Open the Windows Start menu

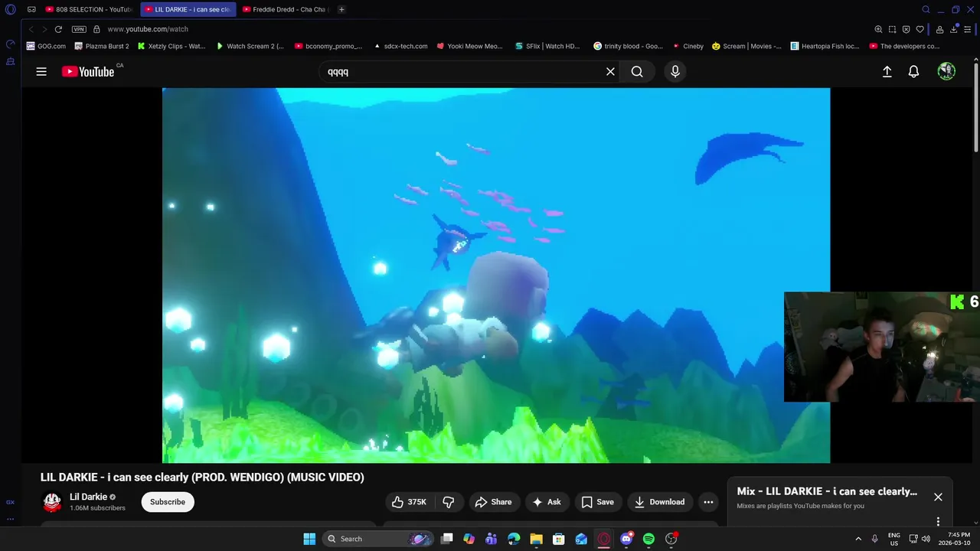(x=309, y=539)
